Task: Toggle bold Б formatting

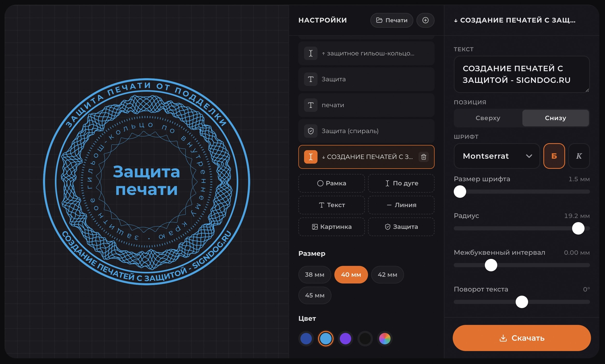Action: pyautogui.click(x=554, y=156)
